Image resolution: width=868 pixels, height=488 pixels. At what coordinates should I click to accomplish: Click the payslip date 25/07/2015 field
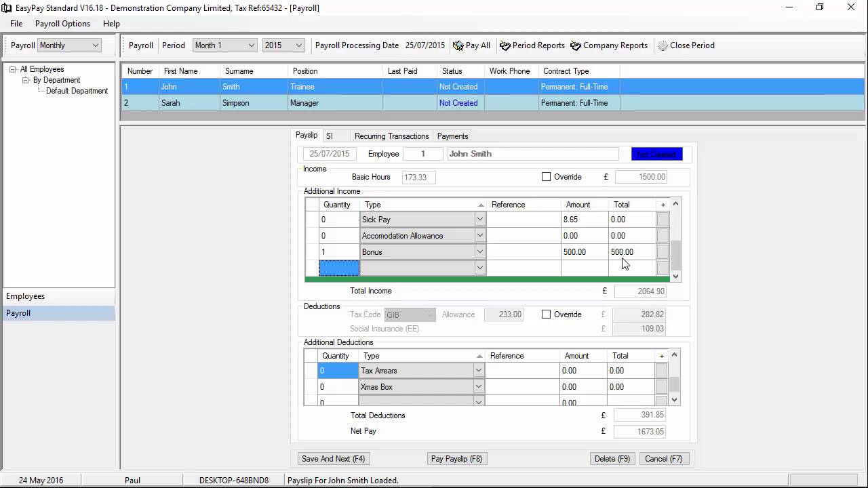pos(330,154)
